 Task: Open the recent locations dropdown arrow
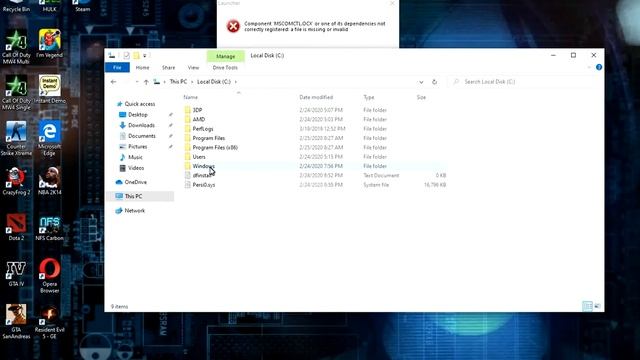(x=137, y=82)
